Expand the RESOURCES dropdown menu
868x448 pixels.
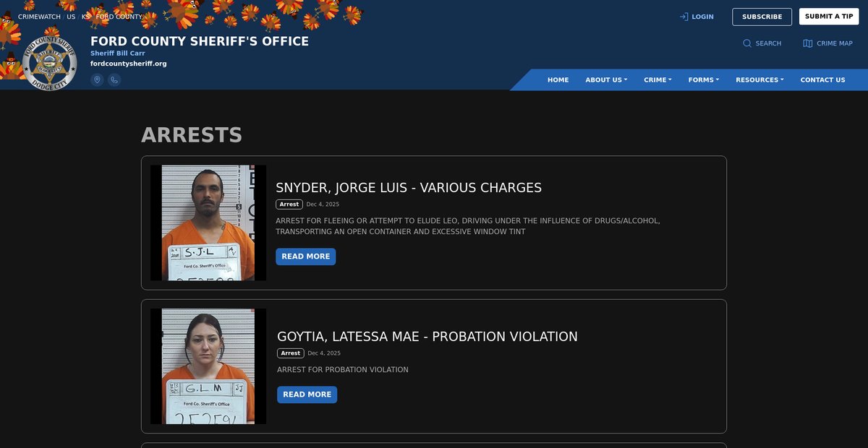(759, 79)
